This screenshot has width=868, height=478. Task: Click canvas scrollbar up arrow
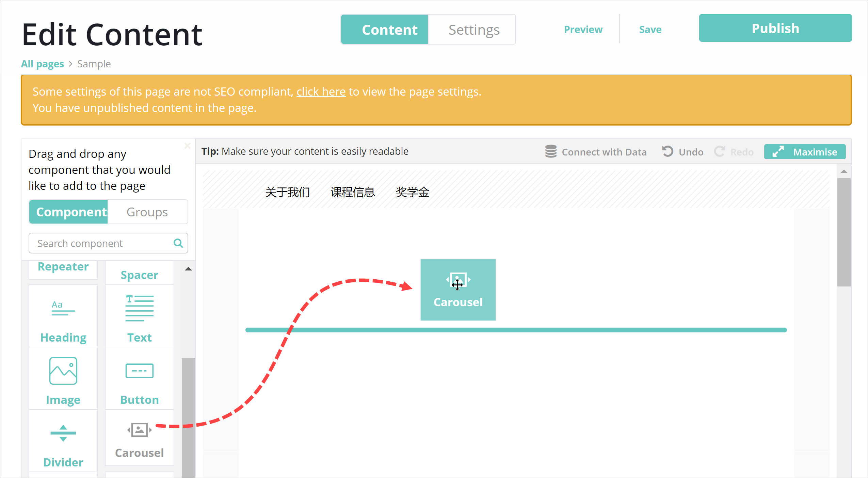pos(844,172)
